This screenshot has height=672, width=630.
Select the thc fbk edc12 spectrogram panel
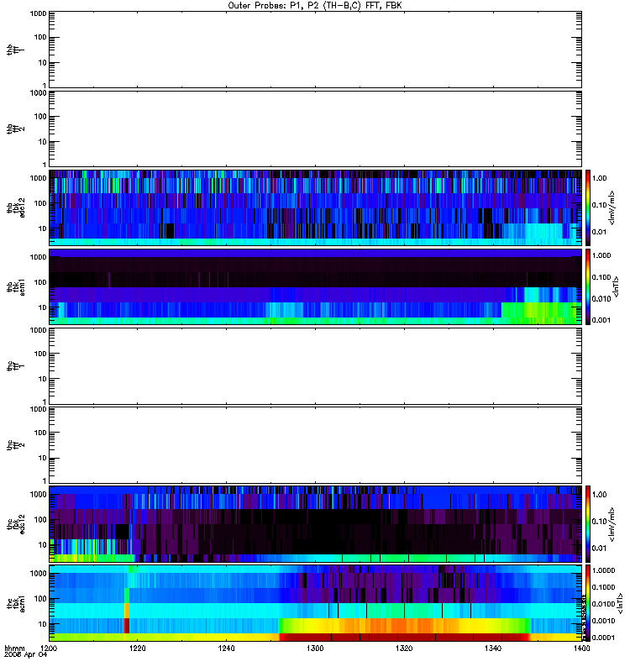click(316, 524)
